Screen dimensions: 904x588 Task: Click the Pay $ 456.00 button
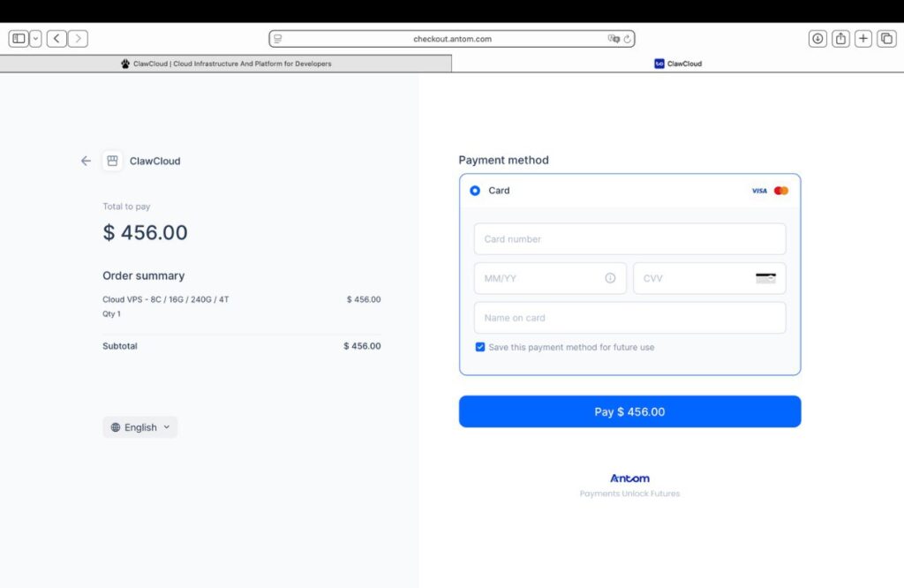(629, 411)
